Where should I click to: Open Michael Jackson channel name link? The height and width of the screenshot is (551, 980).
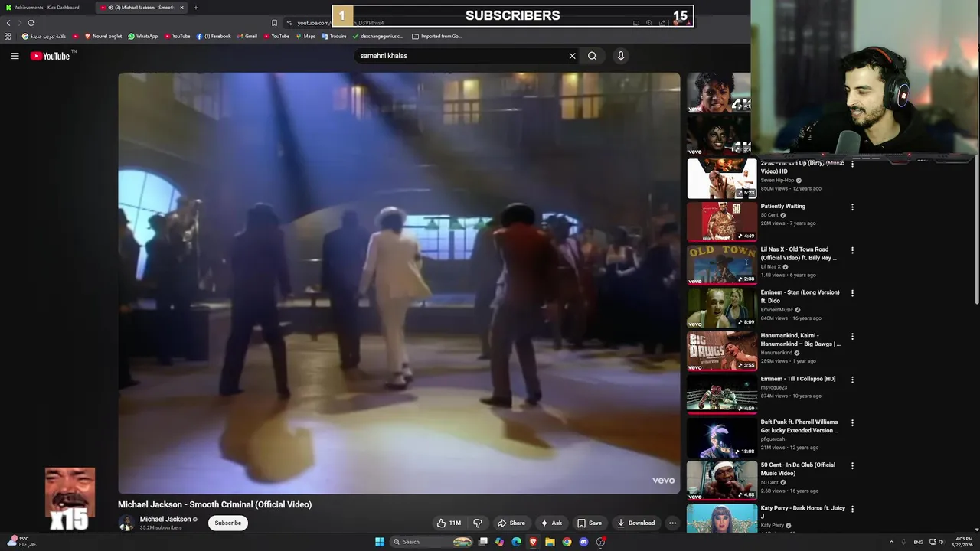pos(165,519)
